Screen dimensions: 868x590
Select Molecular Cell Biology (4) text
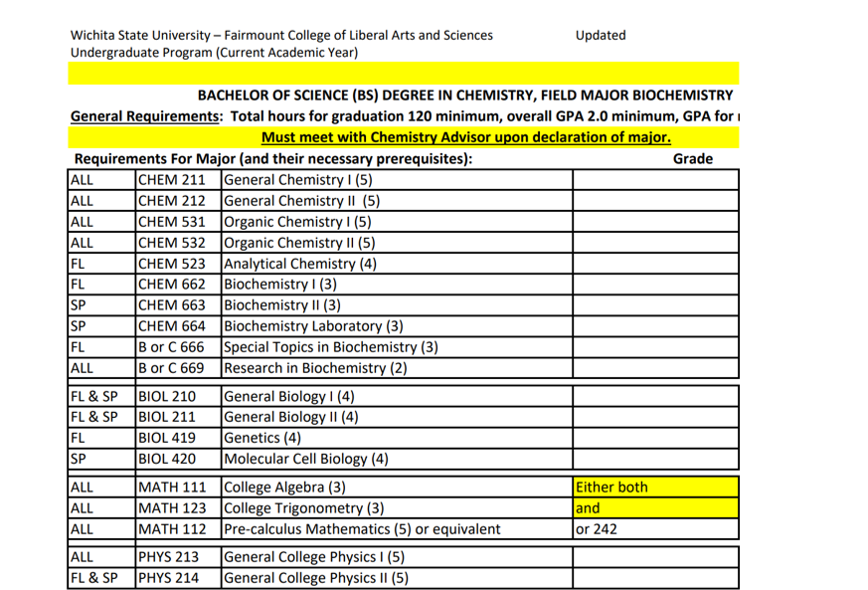coord(306,460)
